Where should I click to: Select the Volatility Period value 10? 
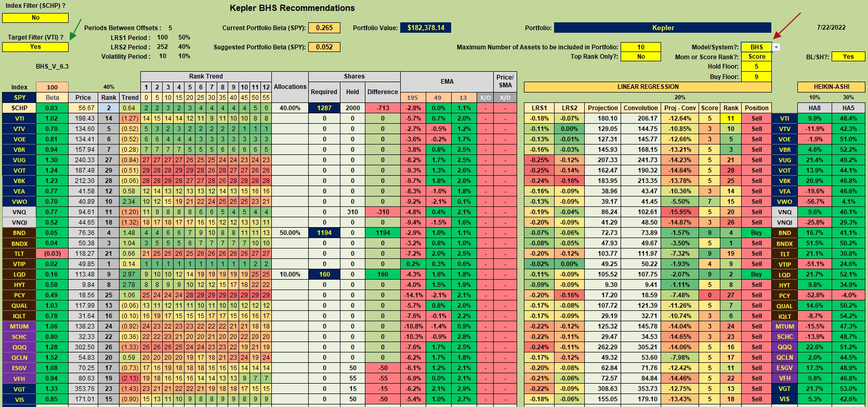pos(163,56)
